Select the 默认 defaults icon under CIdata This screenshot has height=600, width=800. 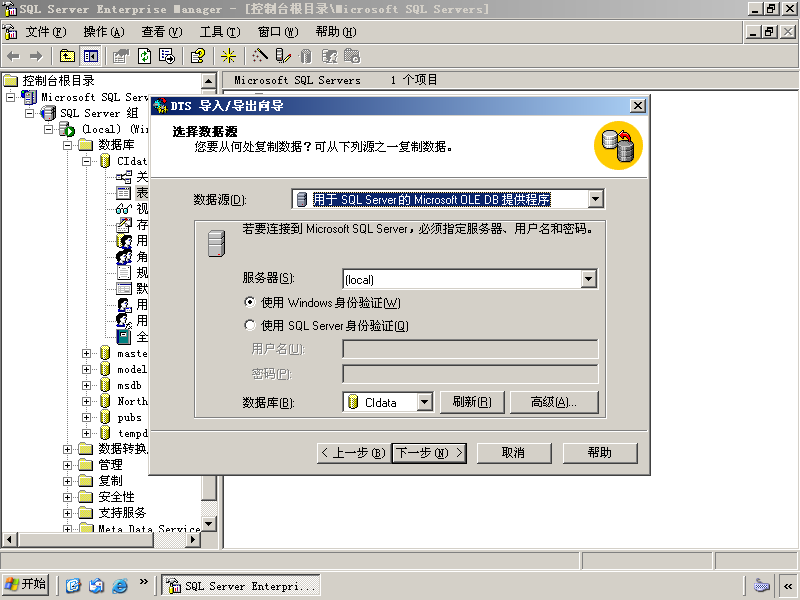point(123,289)
